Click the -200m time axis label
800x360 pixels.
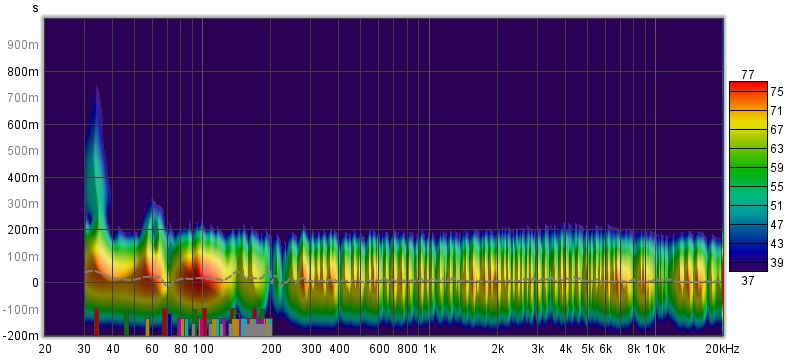[20, 336]
